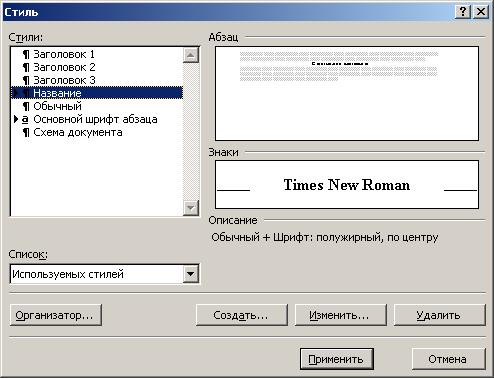494x378 pixels.
Task: Click the Times New Roman character preview
Action: coord(347,185)
